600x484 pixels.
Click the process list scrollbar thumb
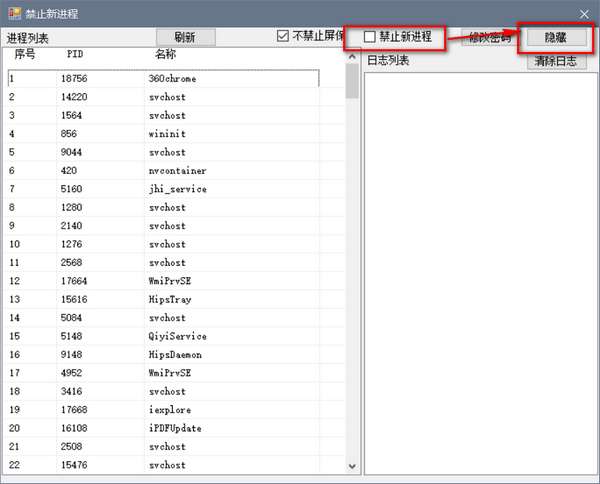pos(352,81)
